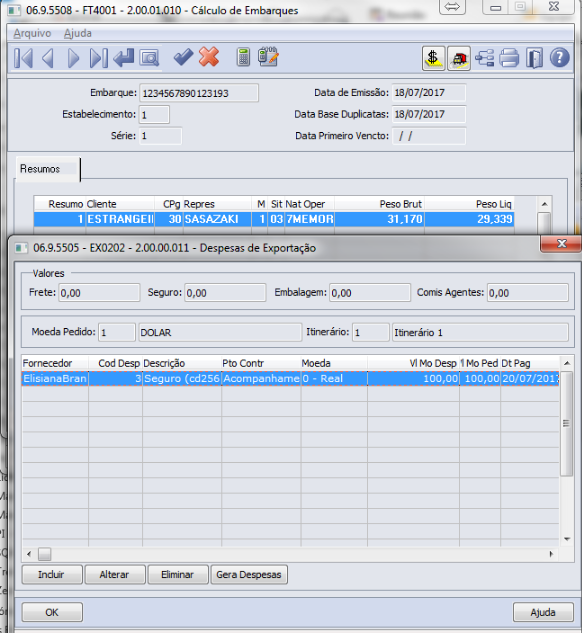Click the Moeda Pedido code field
Viewport: 582px width, 633px height.
pyautogui.click(x=117, y=332)
